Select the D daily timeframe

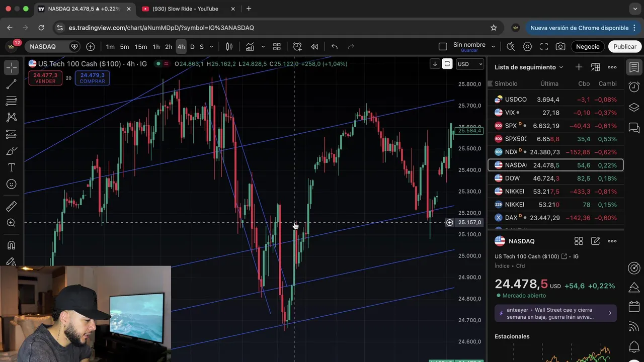(192, 47)
